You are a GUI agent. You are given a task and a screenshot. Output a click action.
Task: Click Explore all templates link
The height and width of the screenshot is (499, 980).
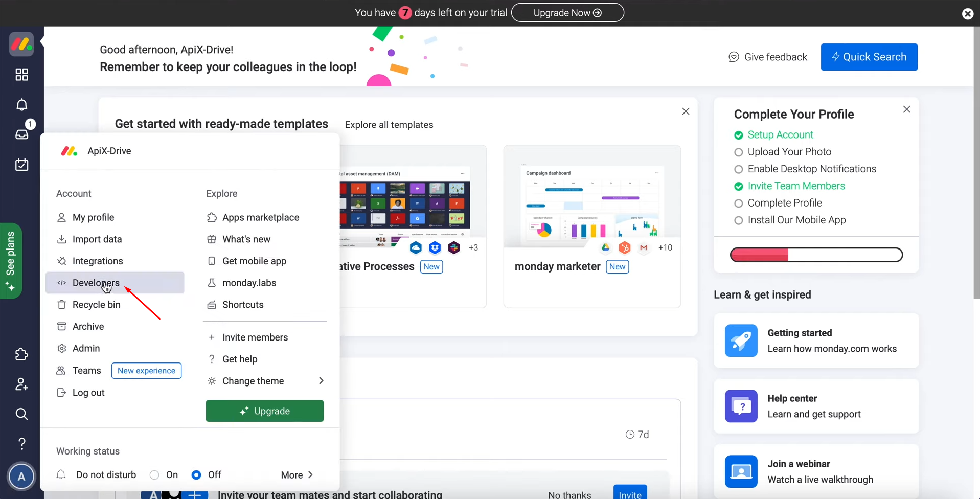pyautogui.click(x=389, y=125)
